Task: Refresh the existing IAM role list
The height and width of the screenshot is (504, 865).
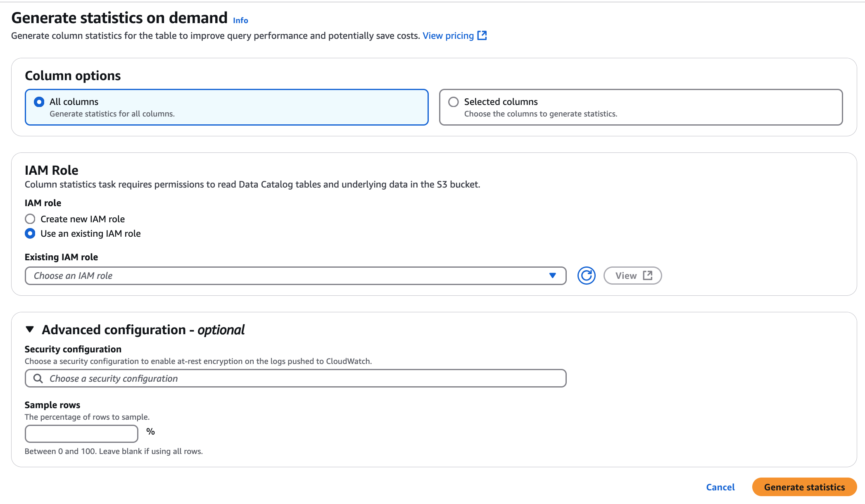Action: 586,275
